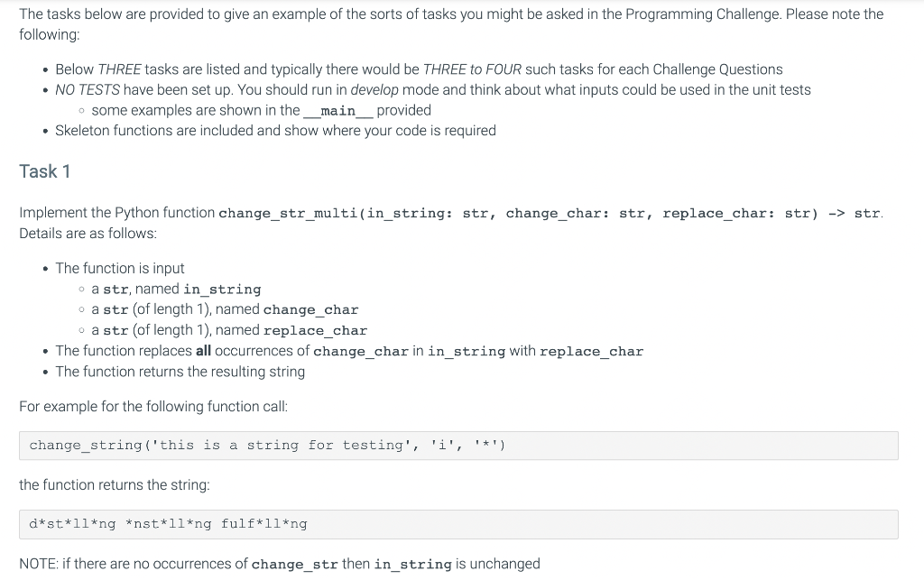Click the Skeleton functions bullet point
This screenshot has width=924, height=580.
click(275, 130)
